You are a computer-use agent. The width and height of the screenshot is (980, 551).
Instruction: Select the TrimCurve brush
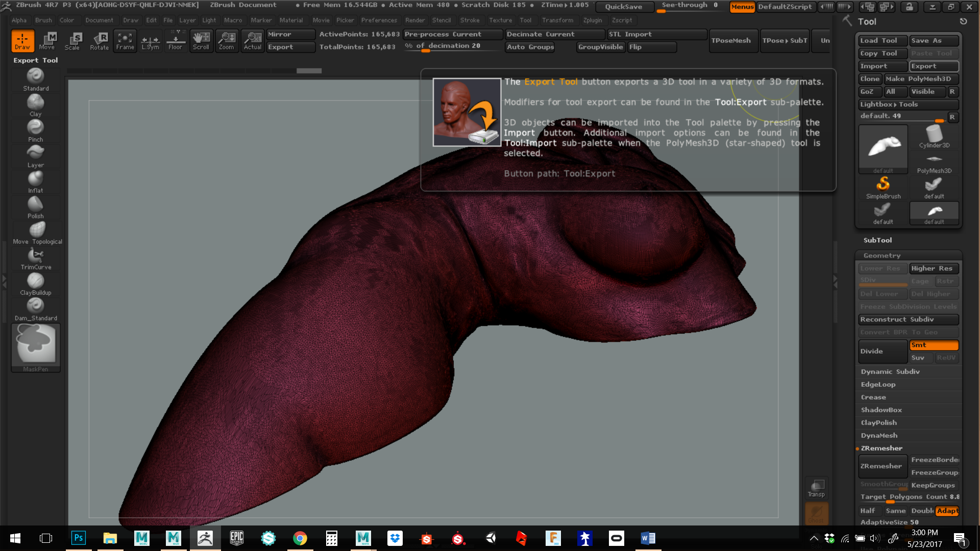click(36, 259)
